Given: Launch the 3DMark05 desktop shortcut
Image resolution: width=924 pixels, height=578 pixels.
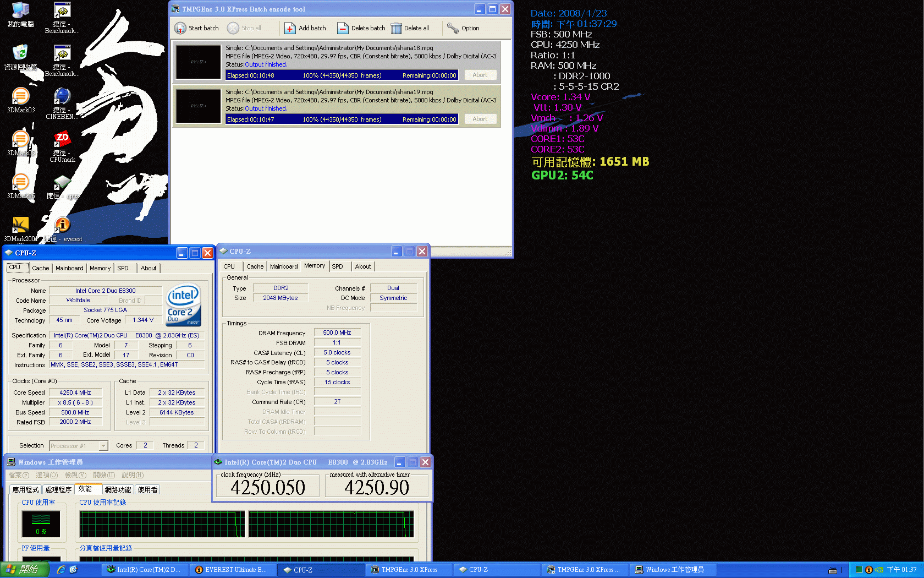Looking at the screenshot, I should point(21,143).
